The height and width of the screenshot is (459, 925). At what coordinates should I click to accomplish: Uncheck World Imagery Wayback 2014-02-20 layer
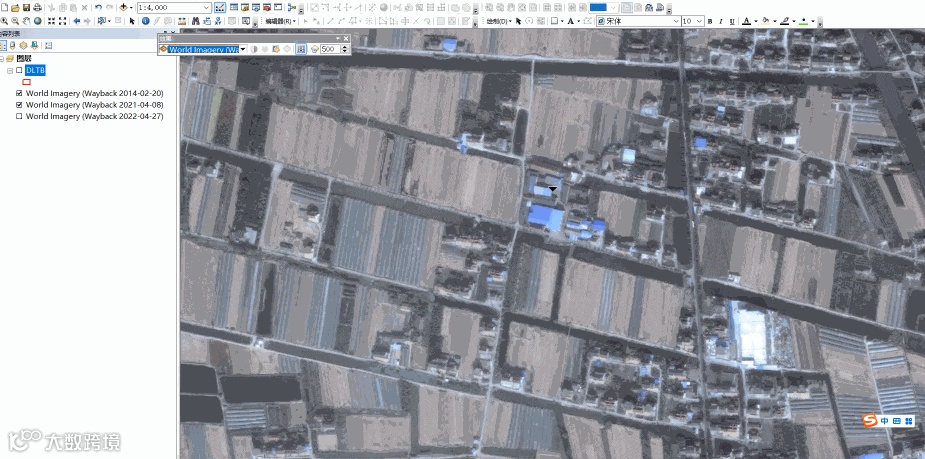point(19,93)
